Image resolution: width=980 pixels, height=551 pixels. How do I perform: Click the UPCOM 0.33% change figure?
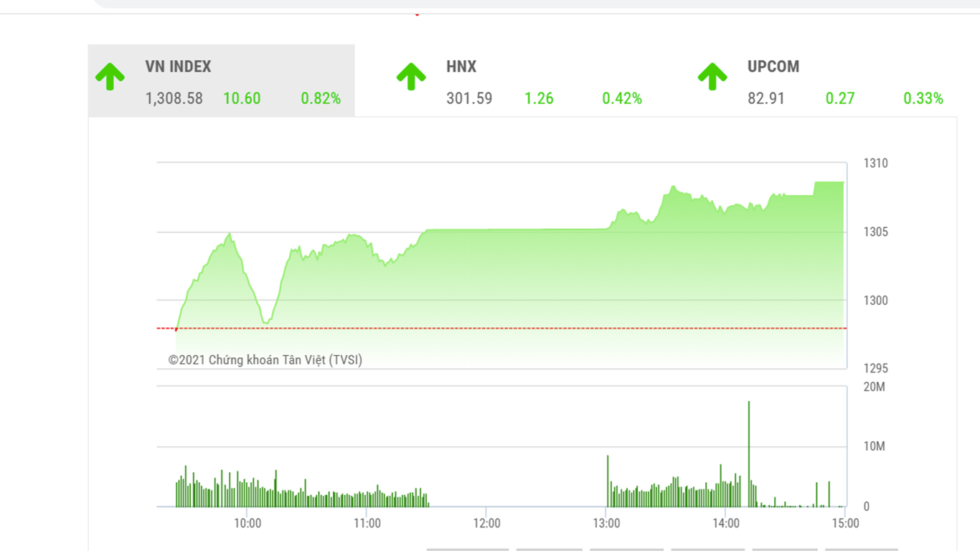tap(923, 98)
